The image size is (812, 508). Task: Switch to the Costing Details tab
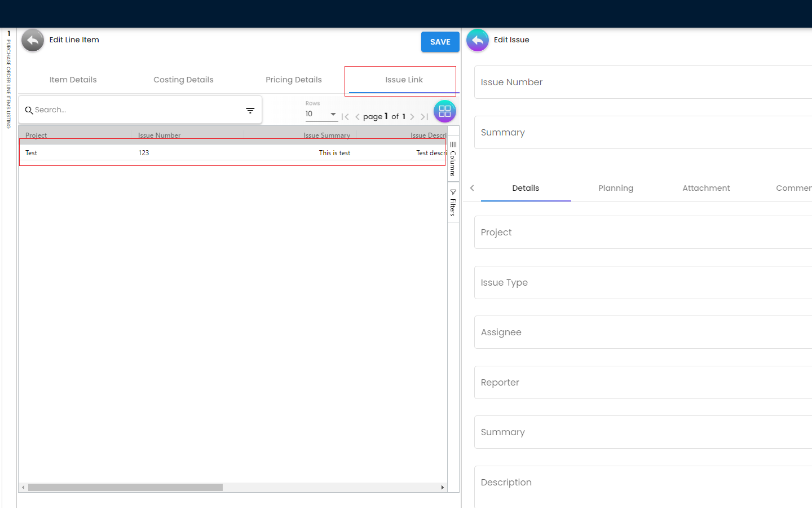[183, 80]
